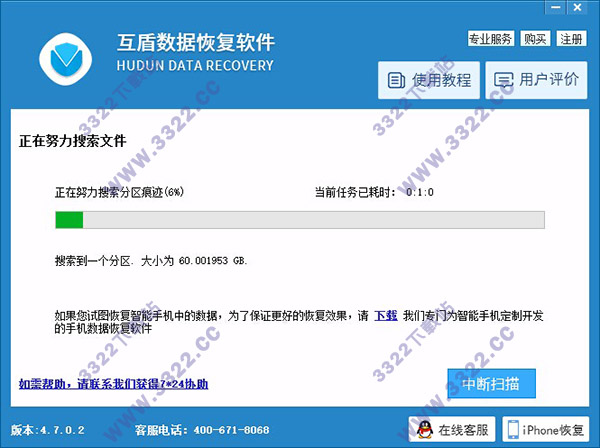Close the Hudun recovery window
600x448 pixels.
[x=577, y=7]
